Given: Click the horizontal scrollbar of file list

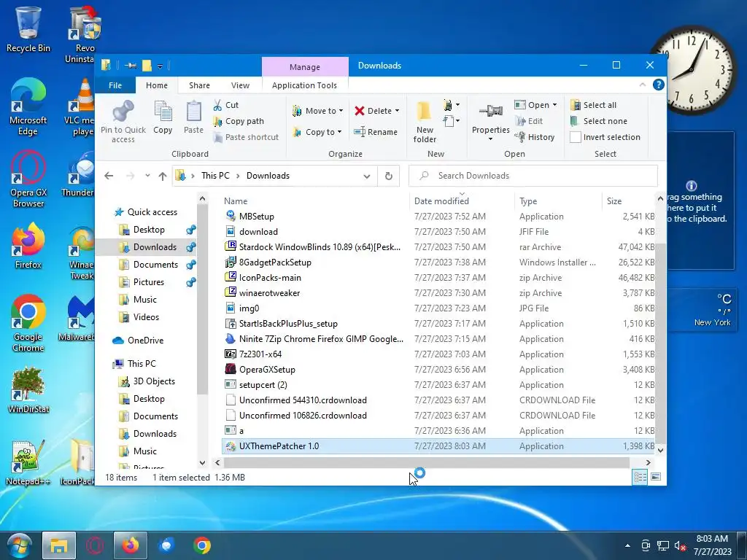Looking at the screenshot, I should (x=426, y=462).
